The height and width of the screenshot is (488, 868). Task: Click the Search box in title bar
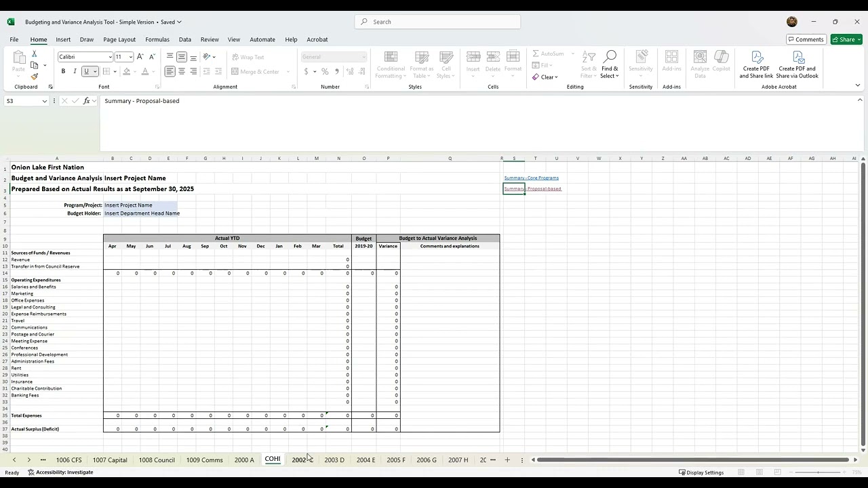click(437, 22)
